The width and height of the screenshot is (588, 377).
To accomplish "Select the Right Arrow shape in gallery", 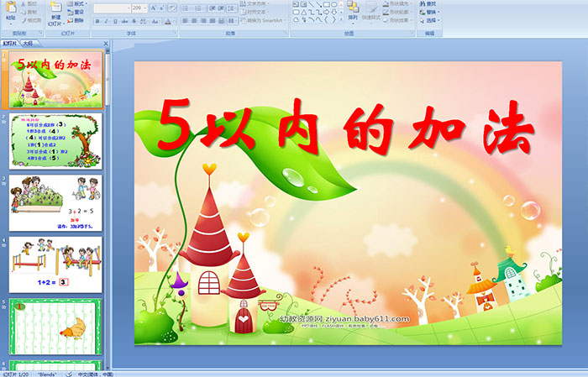I will click(x=326, y=13).
